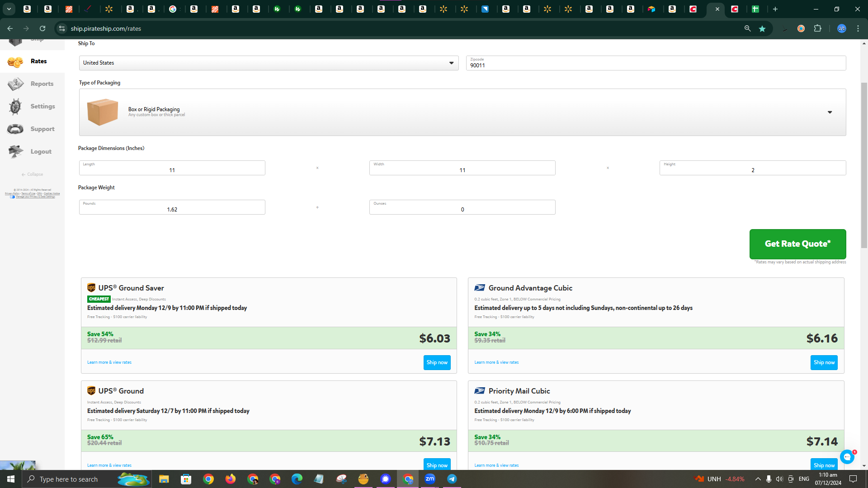
Task: Learn more about Priority Mail Cubic rates
Action: pos(496,465)
